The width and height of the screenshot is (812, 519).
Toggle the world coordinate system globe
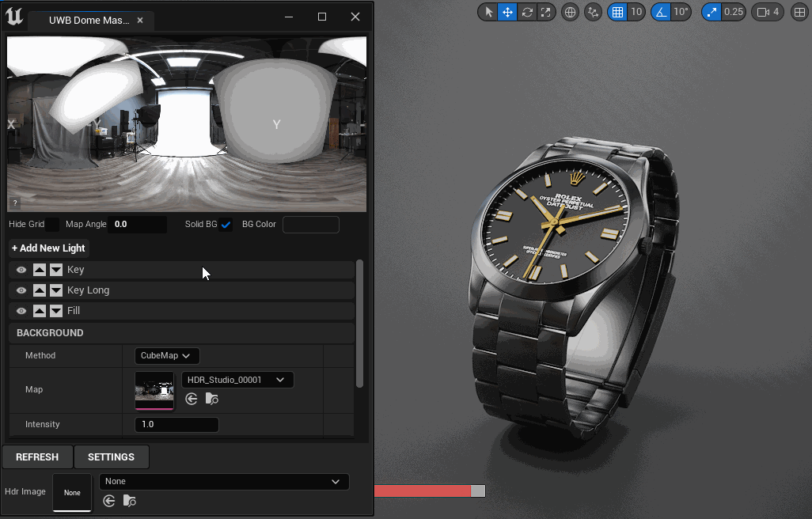(x=570, y=12)
